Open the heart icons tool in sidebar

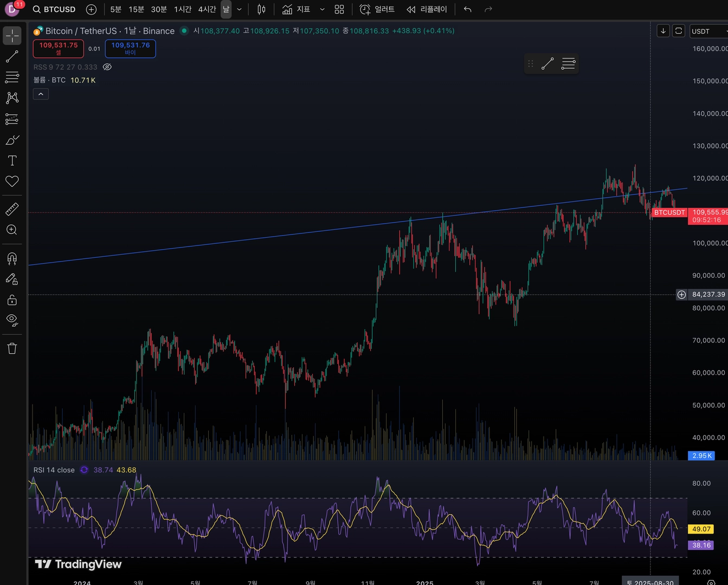(12, 181)
